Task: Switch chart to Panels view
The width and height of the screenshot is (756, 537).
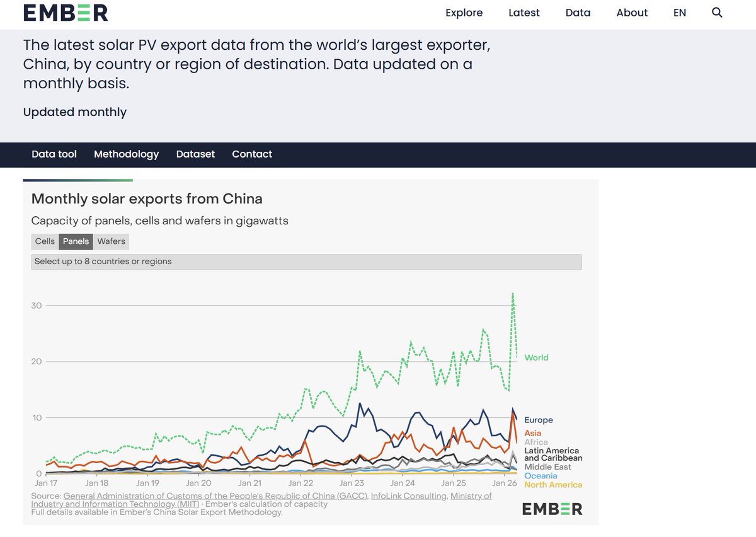Action: (x=76, y=241)
